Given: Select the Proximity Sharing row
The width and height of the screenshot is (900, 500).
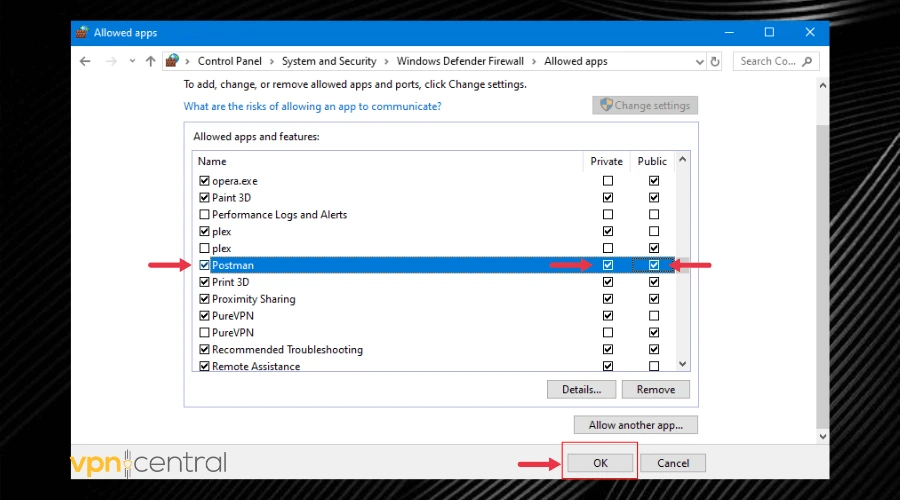Looking at the screenshot, I should (434, 299).
